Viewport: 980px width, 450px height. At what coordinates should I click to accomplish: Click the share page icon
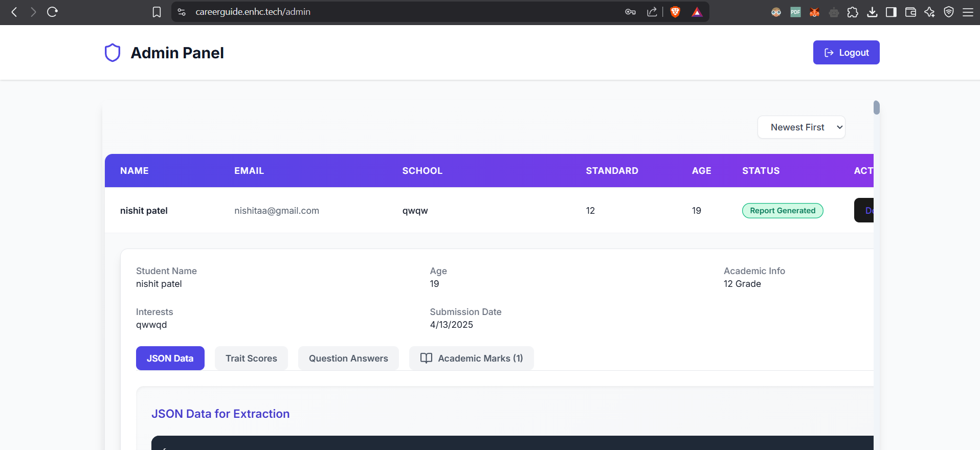(x=652, y=12)
